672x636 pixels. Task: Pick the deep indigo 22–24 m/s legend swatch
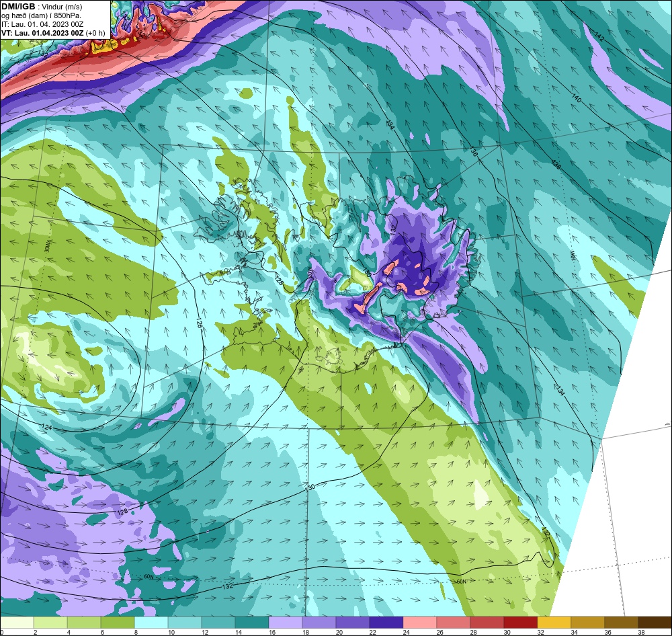click(386, 622)
